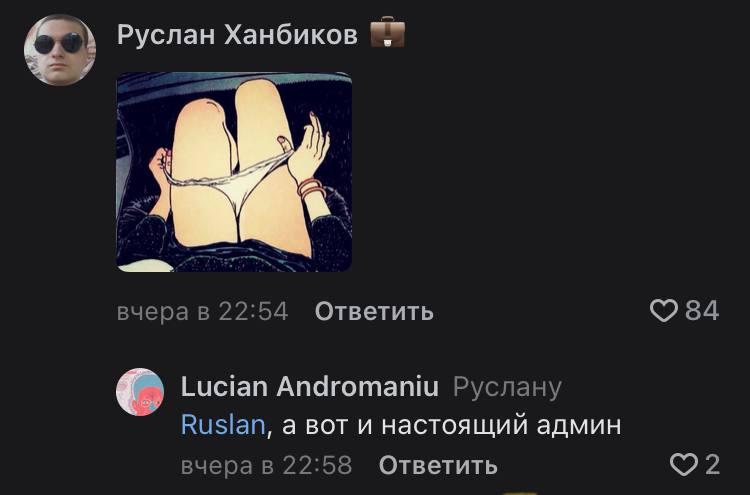Screen dimensions: 750x495
Task: Select the text а вот и настоящий админ
Action: [x=451, y=426]
